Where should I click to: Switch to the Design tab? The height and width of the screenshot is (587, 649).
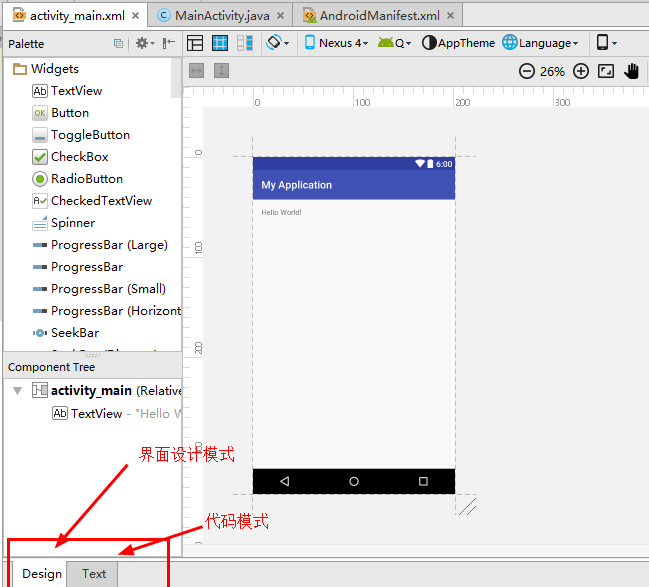(x=41, y=574)
